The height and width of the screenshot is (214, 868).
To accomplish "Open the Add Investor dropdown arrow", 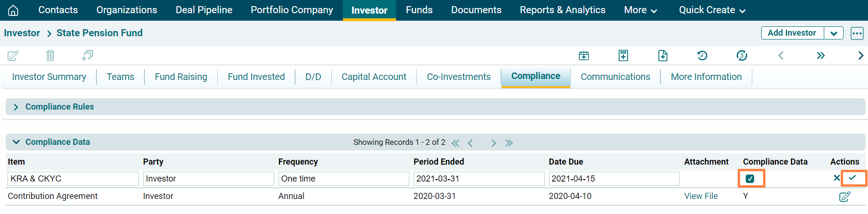I will pos(834,33).
